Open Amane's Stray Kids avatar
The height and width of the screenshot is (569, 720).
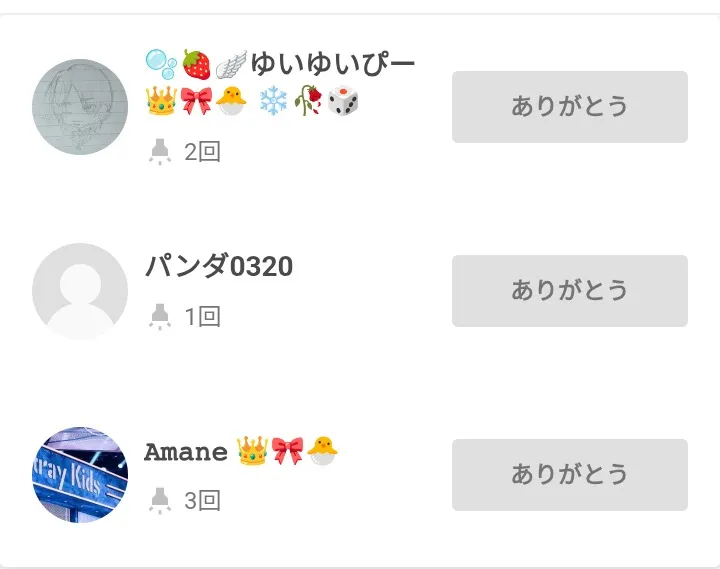point(80,475)
